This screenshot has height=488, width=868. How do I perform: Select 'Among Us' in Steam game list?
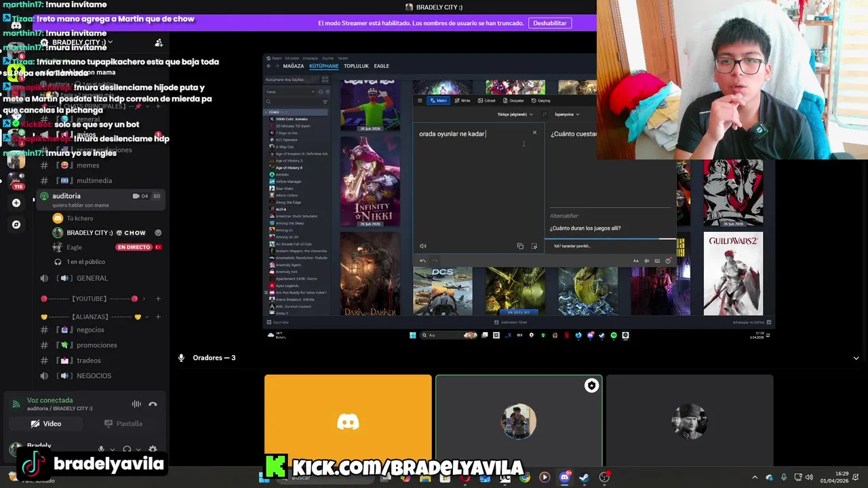284,230
